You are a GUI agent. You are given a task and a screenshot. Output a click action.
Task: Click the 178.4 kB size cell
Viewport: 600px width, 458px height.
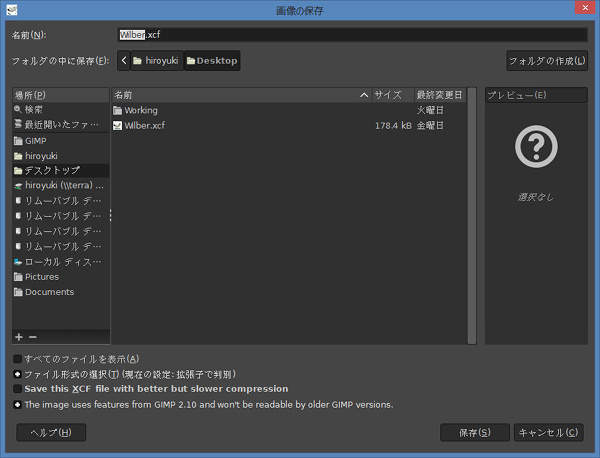coord(393,126)
